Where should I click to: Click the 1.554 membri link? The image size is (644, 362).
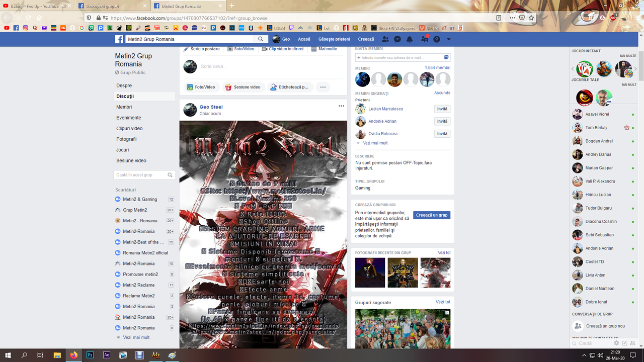pyautogui.click(x=437, y=68)
